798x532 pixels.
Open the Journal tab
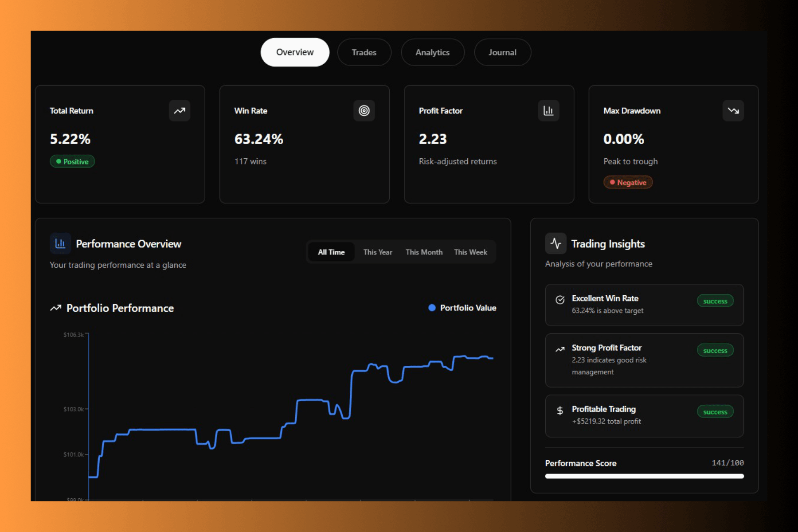click(x=502, y=52)
